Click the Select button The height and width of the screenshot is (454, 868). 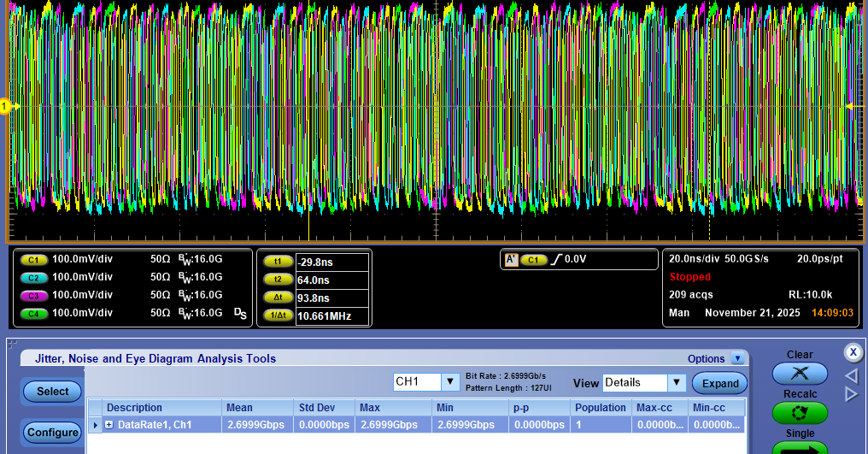tap(52, 392)
